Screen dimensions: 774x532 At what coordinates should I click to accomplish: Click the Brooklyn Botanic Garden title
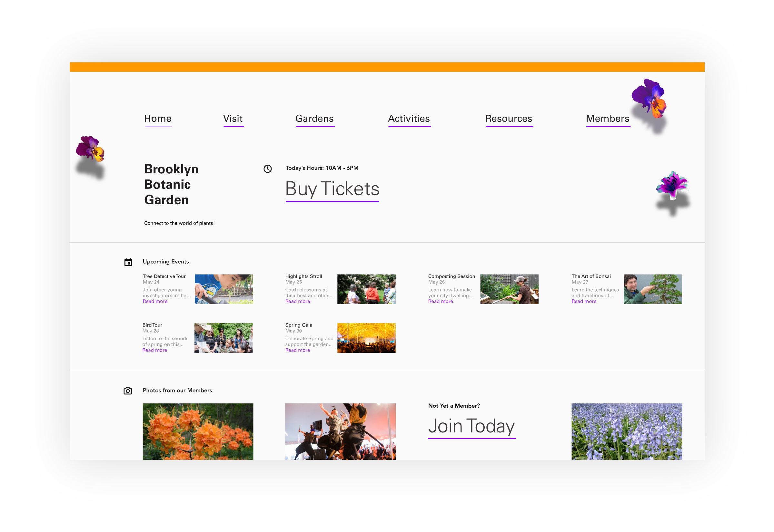tap(172, 185)
